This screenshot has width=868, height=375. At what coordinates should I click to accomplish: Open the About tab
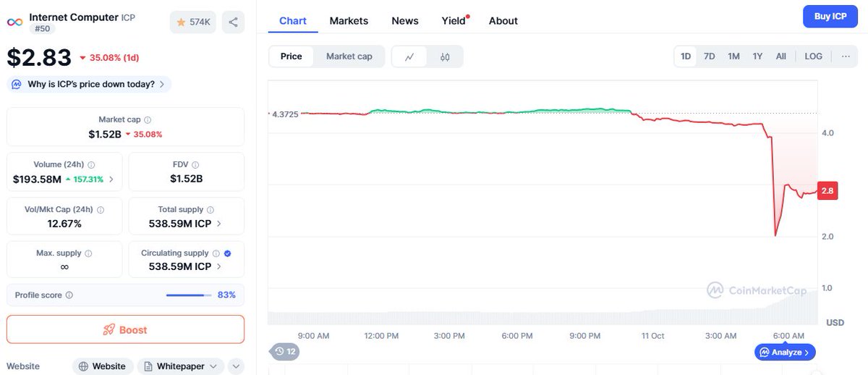pos(503,20)
